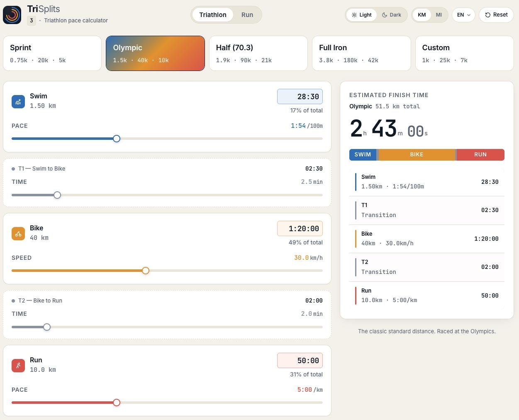Select the Triathlon tab
The width and height of the screenshot is (519, 420).
213,15
